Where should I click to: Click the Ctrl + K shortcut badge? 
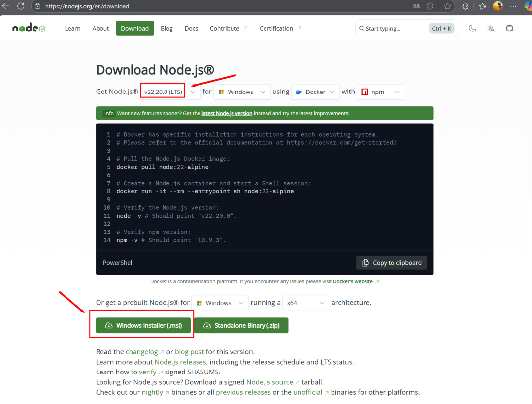(441, 28)
